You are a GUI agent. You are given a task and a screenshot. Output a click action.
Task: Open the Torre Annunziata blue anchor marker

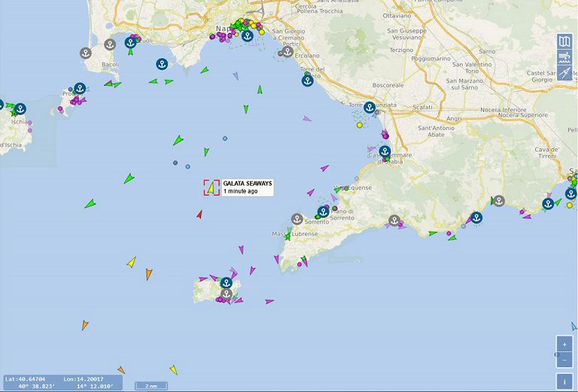(370, 108)
